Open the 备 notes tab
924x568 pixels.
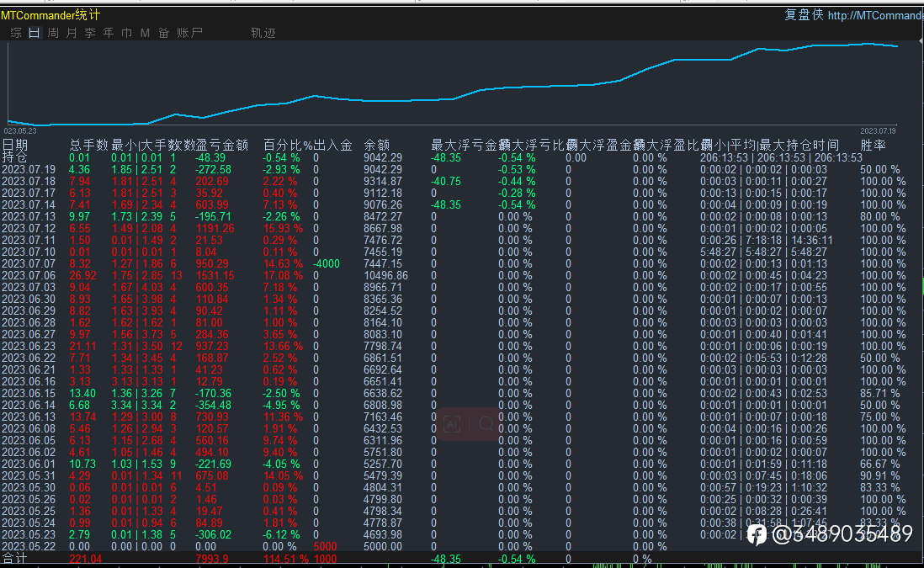pos(164,33)
